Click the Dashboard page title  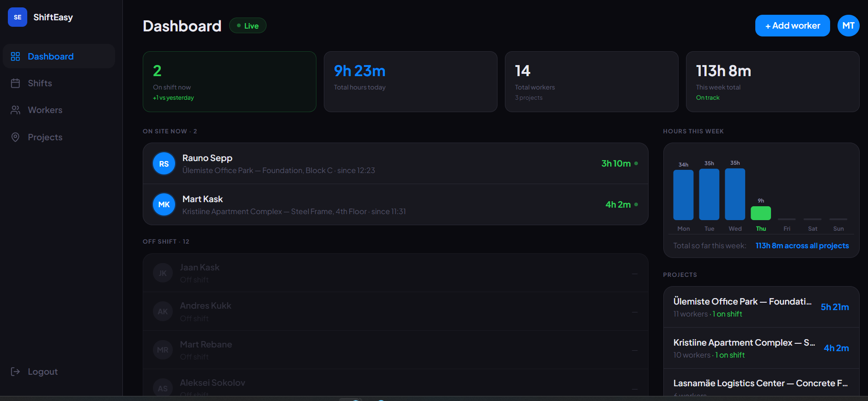click(182, 26)
